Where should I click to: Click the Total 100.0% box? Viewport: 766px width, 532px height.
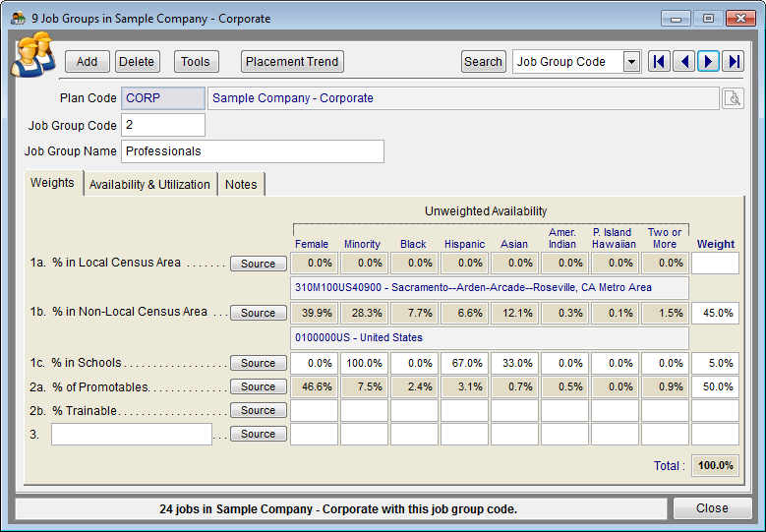click(x=715, y=465)
